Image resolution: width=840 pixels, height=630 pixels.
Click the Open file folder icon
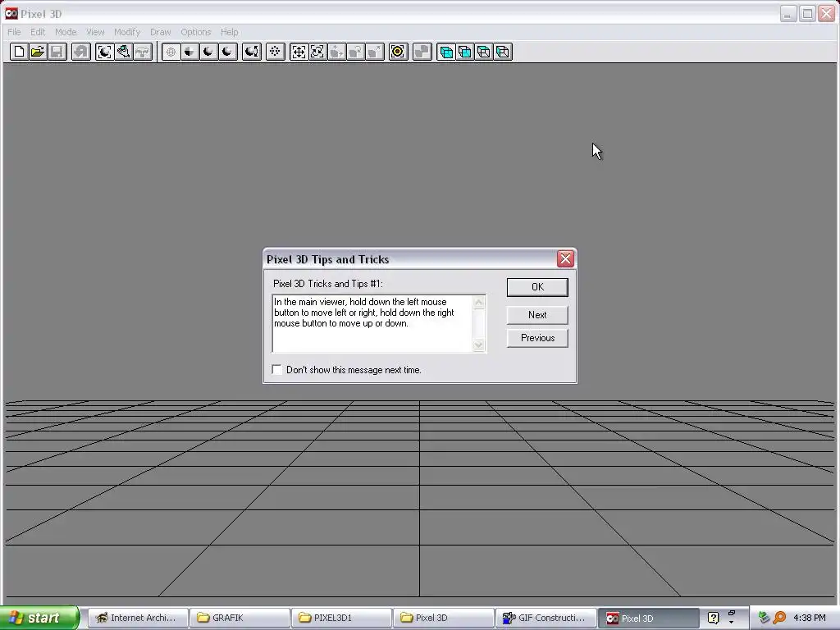click(38, 52)
